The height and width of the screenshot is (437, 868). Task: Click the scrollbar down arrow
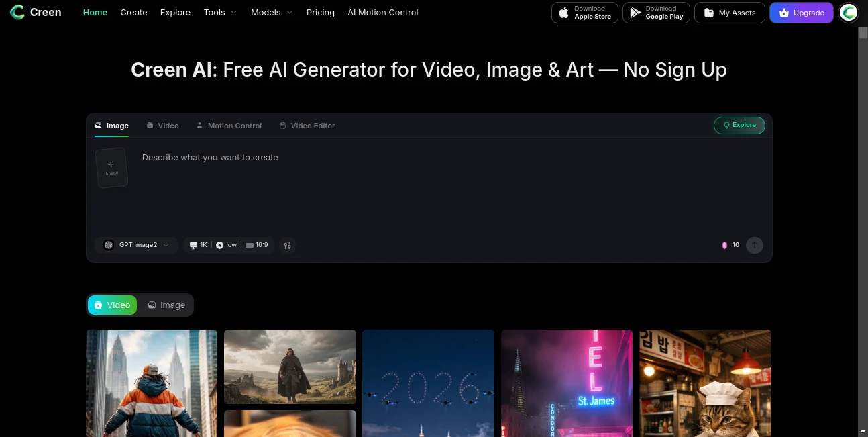[863, 432]
